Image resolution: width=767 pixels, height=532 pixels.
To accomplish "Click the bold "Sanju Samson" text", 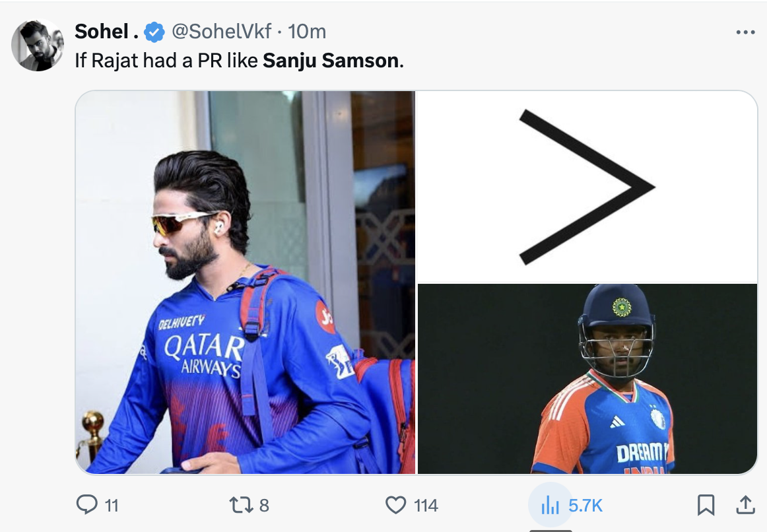I will coord(331,61).
